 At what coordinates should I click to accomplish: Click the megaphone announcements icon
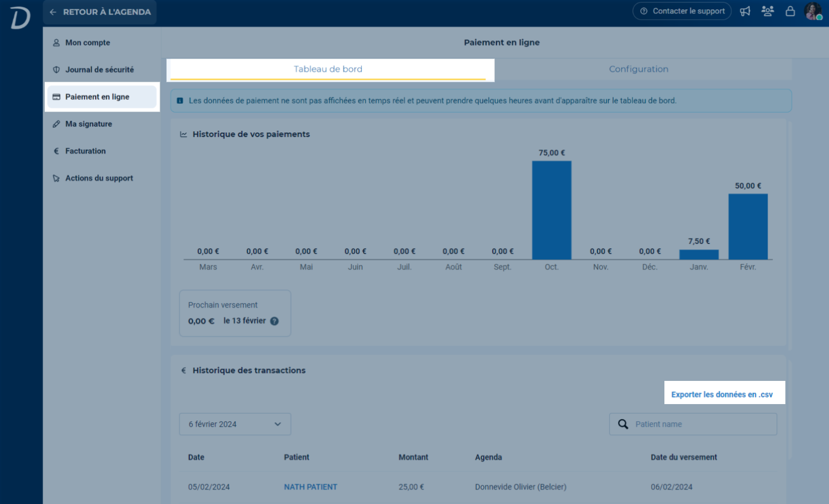click(x=745, y=11)
